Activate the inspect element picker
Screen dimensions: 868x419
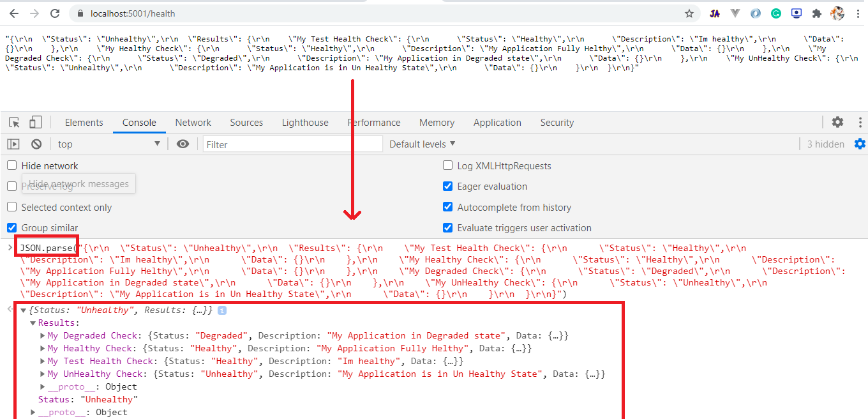14,123
